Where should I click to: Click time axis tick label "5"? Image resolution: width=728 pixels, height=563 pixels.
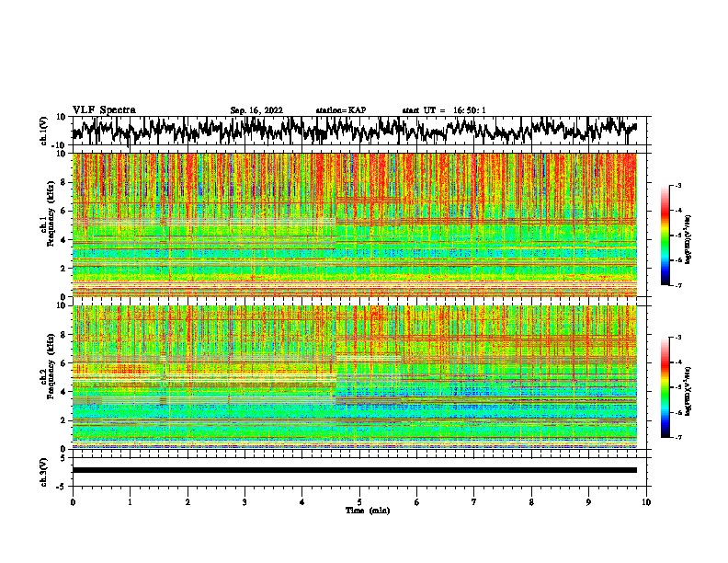click(x=359, y=502)
